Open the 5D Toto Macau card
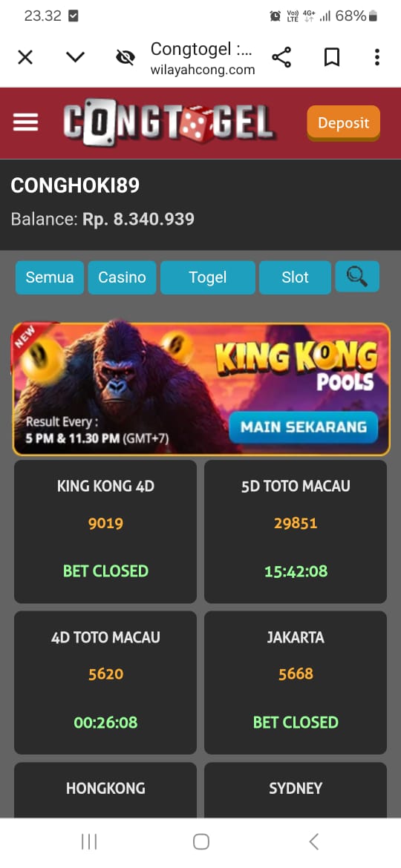 point(296,531)
